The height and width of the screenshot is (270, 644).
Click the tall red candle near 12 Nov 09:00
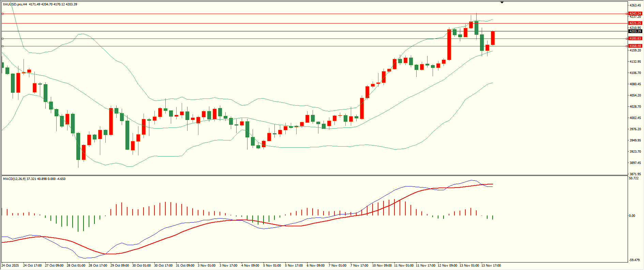coord(449,44)
